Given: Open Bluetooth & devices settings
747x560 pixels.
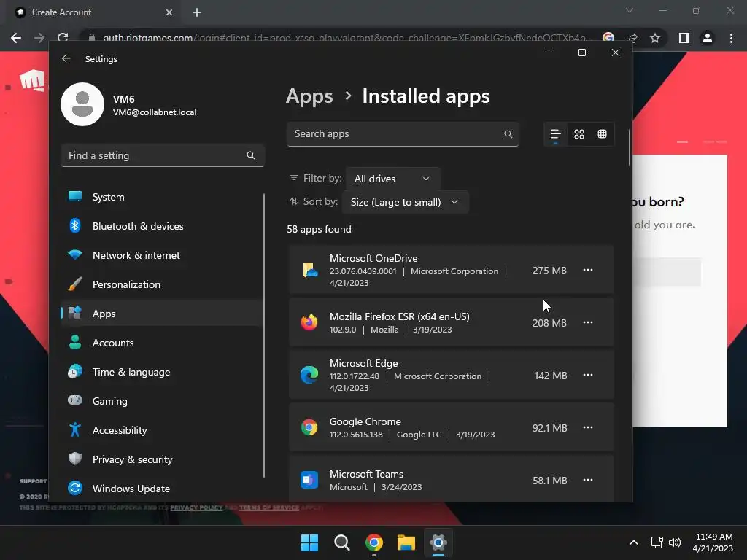Looking at the screenshot, I should (163, 226).
